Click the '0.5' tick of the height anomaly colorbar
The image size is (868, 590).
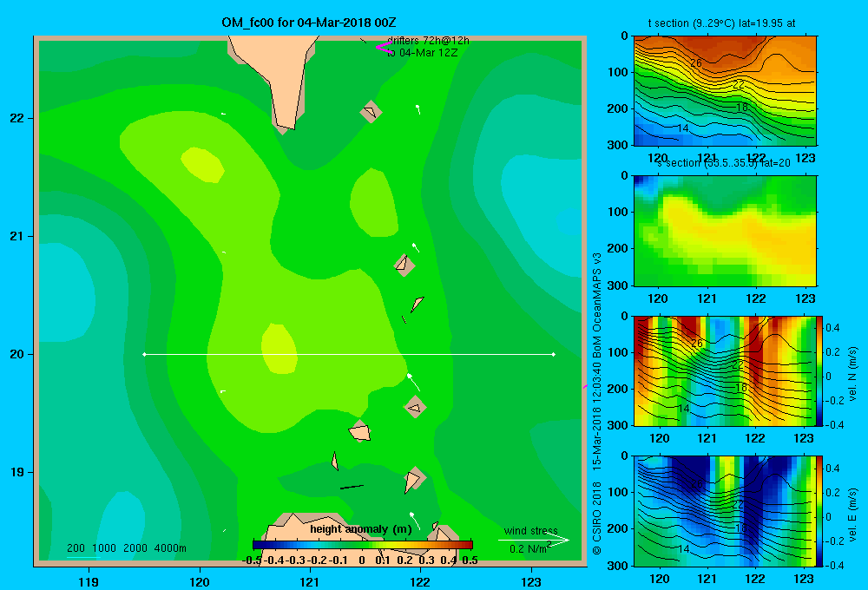click(x=470, y=560)
